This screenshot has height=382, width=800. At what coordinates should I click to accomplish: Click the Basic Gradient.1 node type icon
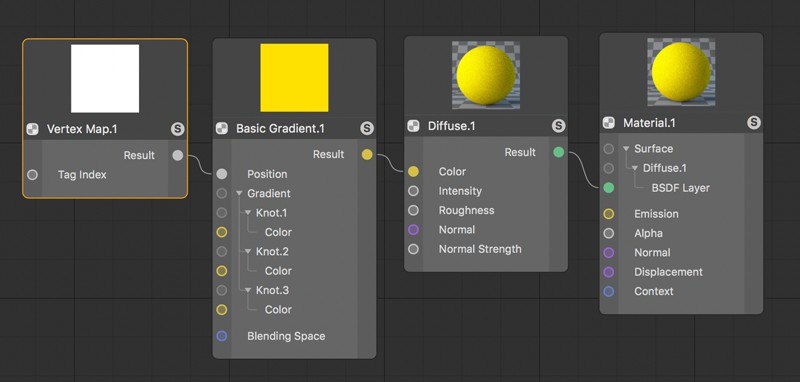coord(221,128)
